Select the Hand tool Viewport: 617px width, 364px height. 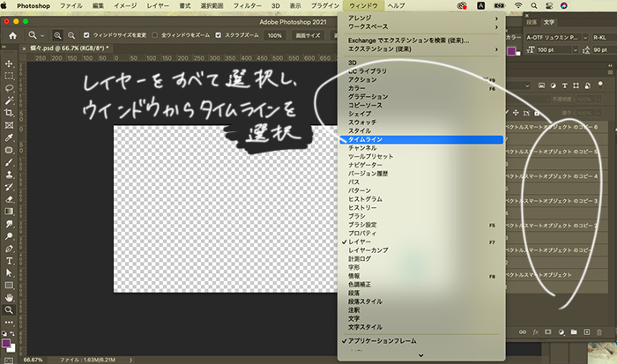(x=9, y=298)
